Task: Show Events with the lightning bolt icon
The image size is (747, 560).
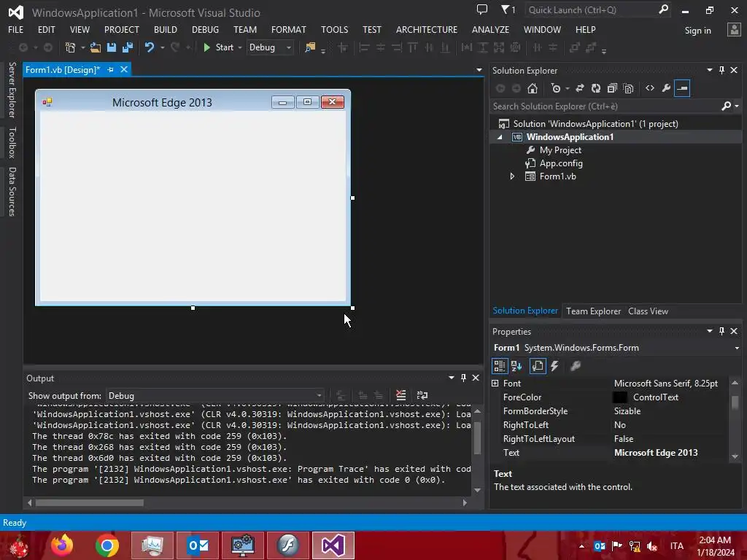Action: pyautogui.click(x=554, y=366)
